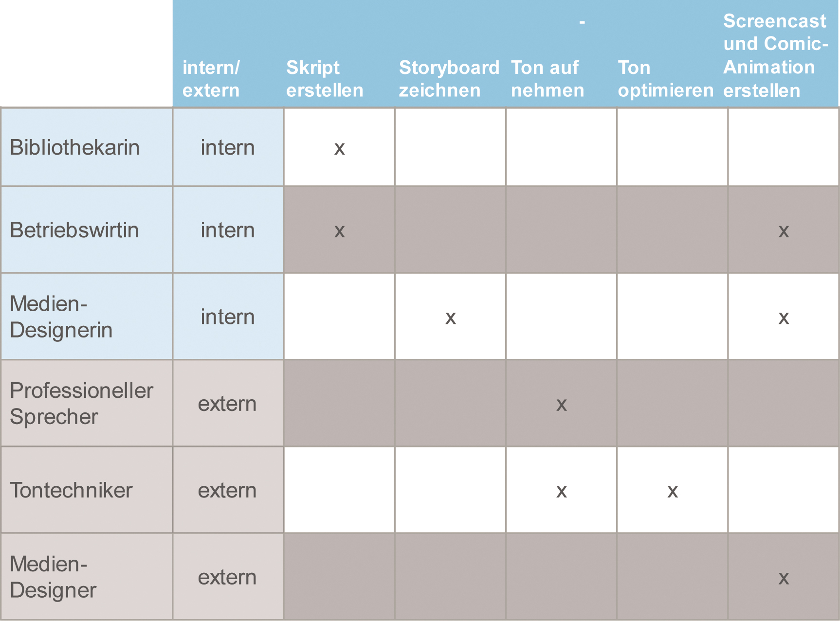Click the x for Bibliothekarin's Skript erstellen
840x621 pixels.
[x=340, y=148]
